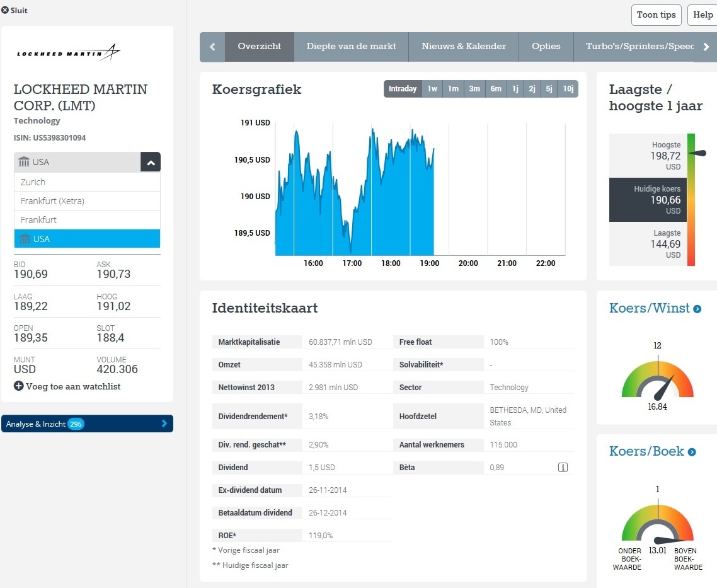
Task: Switch chart to 10j period
Action: [x=568, y=89]
